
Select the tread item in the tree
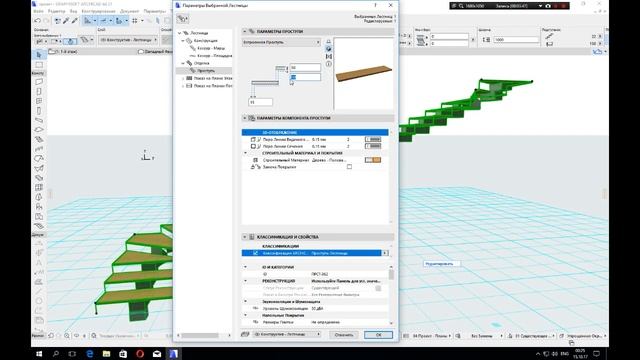click(206, 71)
